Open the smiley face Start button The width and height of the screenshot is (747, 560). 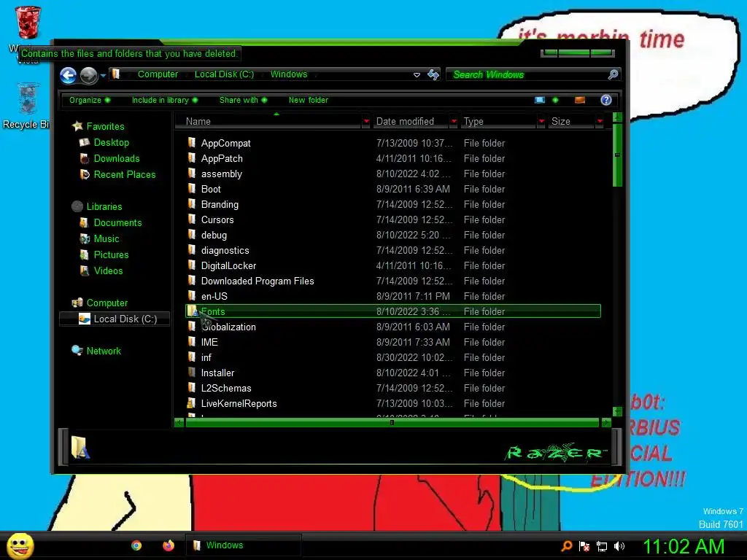(20, 545)
